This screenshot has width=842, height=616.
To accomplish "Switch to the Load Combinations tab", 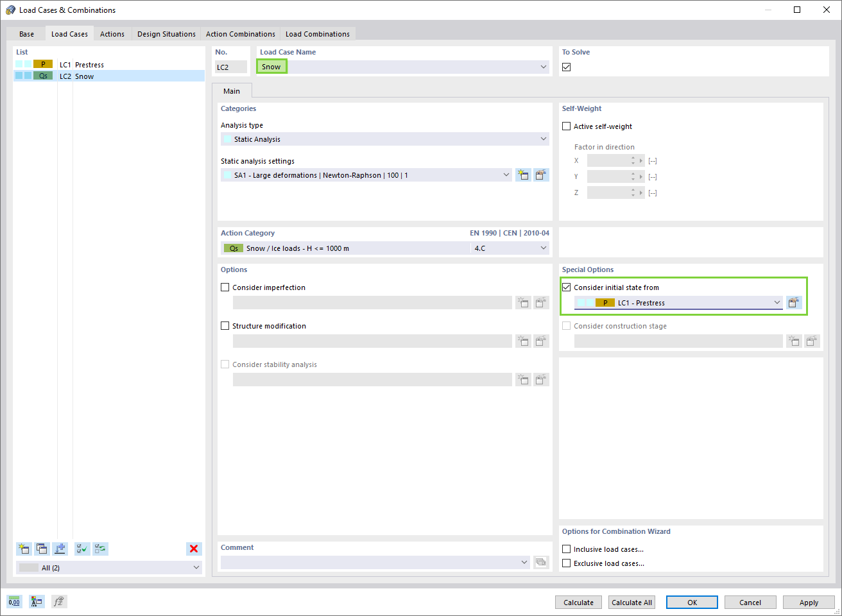I will 317,33.
